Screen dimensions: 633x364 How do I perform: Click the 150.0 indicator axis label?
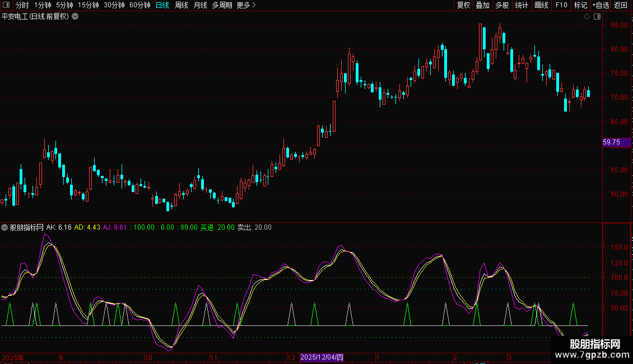point(619,248)
